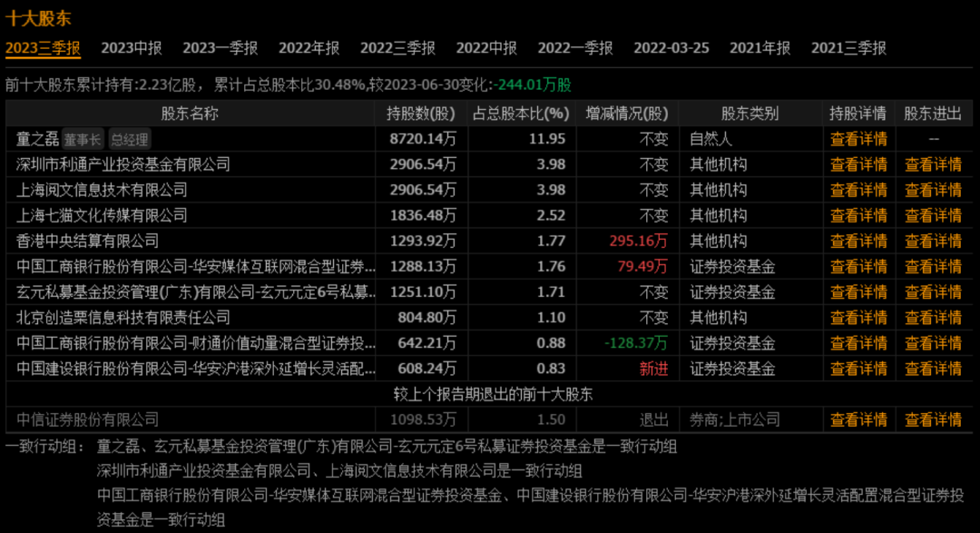Click the -244.01万股 summary change figure
980x533 pixels.
(x=532, y=85)
